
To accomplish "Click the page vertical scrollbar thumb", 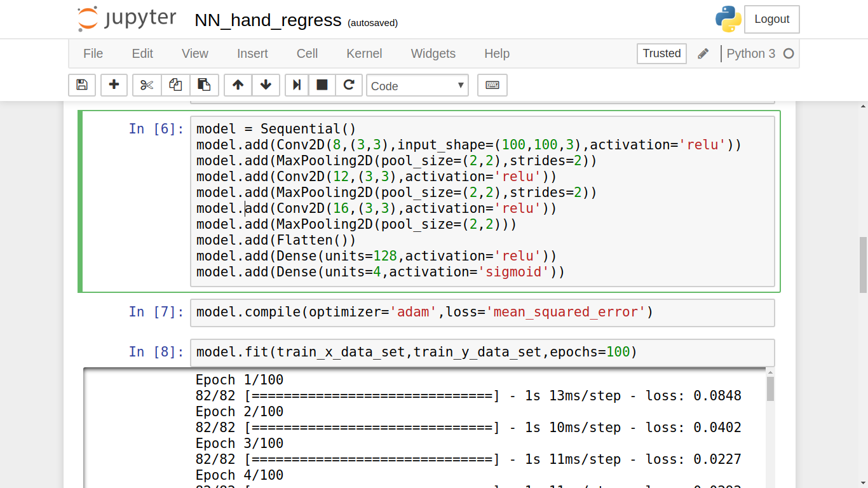I will tap(863, 264).
